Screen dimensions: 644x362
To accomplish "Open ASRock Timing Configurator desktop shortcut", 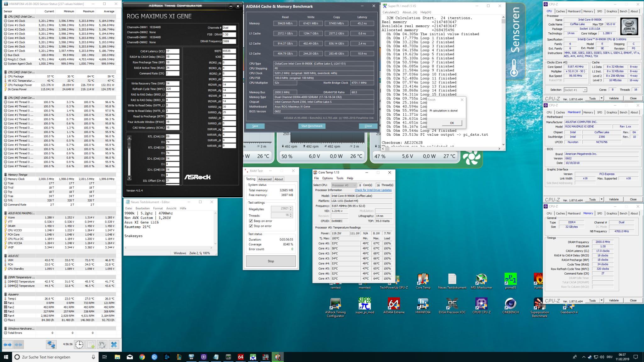I will [335, 307].
